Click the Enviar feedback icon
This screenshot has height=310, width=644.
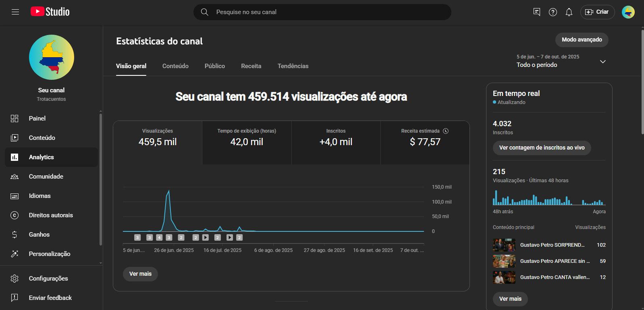pyautogui.click(x=15, y=298)
